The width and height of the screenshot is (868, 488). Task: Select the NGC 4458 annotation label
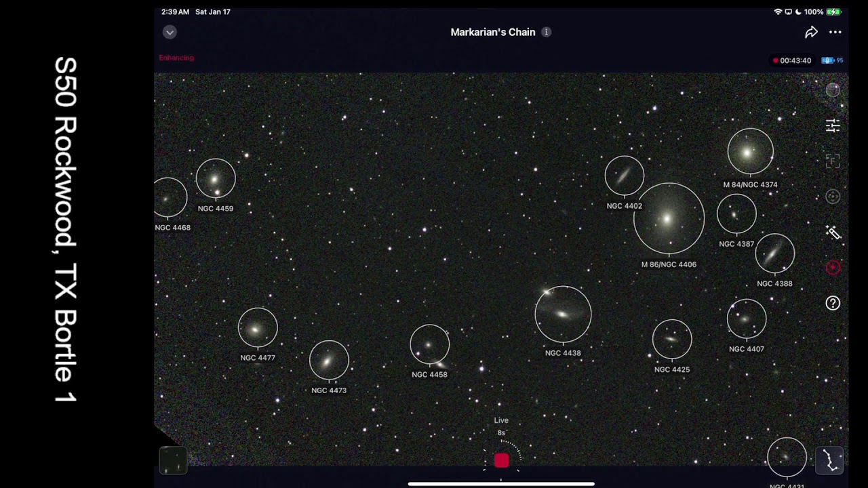429,374
